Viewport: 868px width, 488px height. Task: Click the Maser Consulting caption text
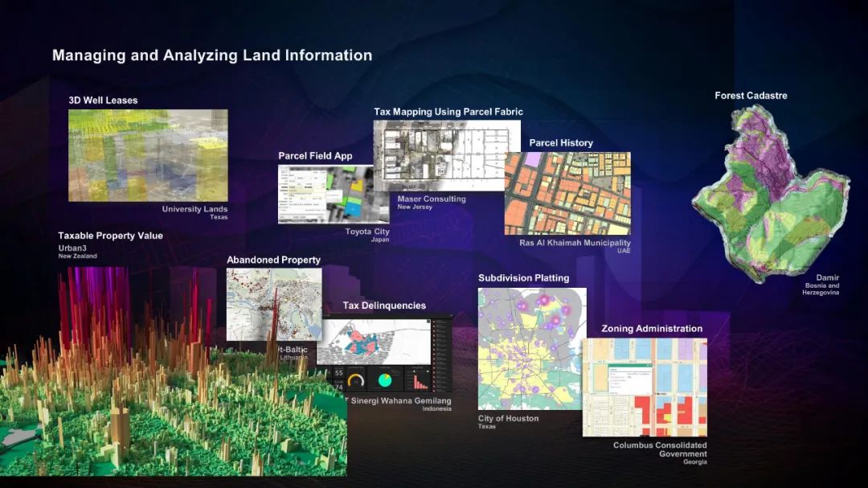point(432,199)
